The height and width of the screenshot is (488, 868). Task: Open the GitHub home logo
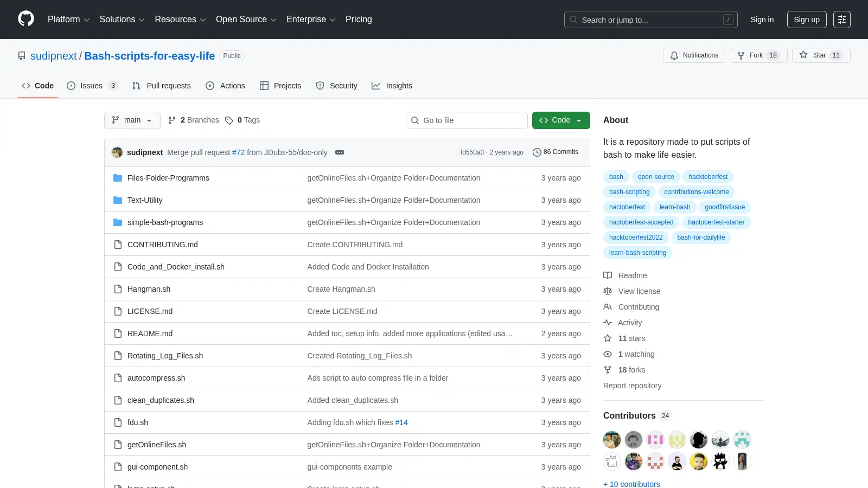(x=26, y=19)
